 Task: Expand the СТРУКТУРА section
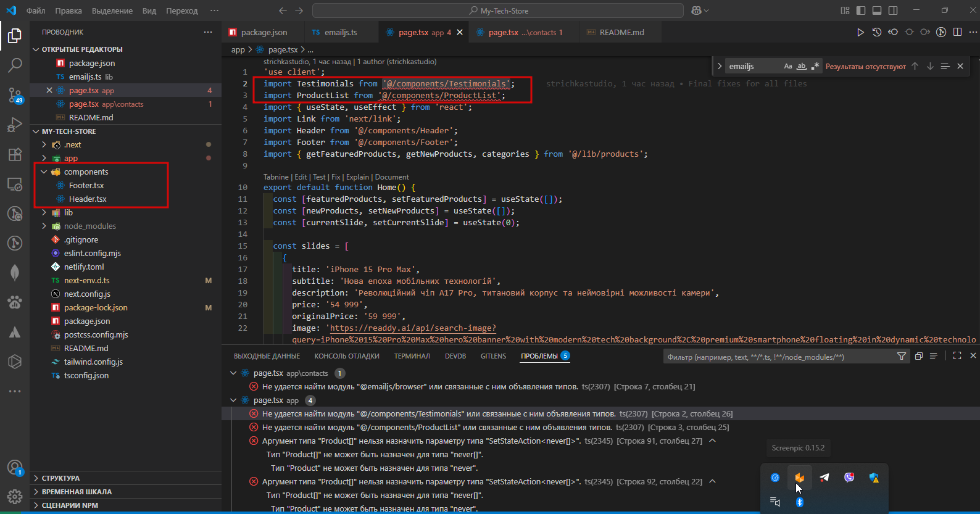60,478
